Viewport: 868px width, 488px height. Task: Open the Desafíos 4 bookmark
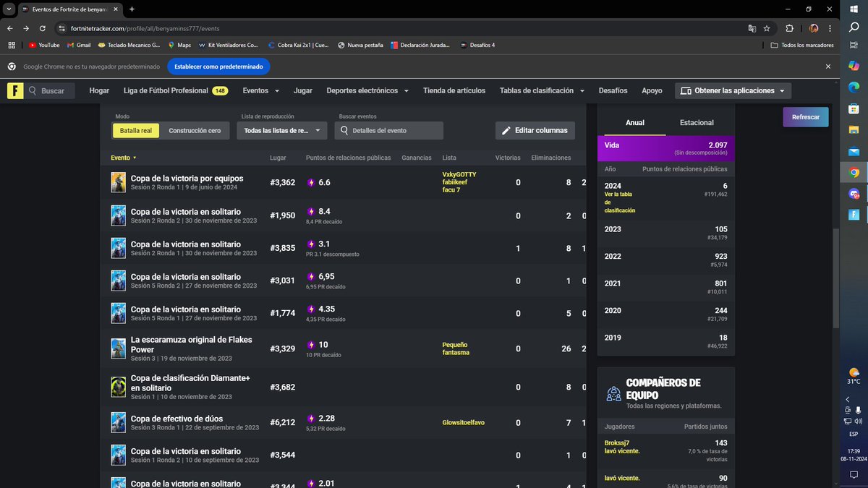(478, 45)
